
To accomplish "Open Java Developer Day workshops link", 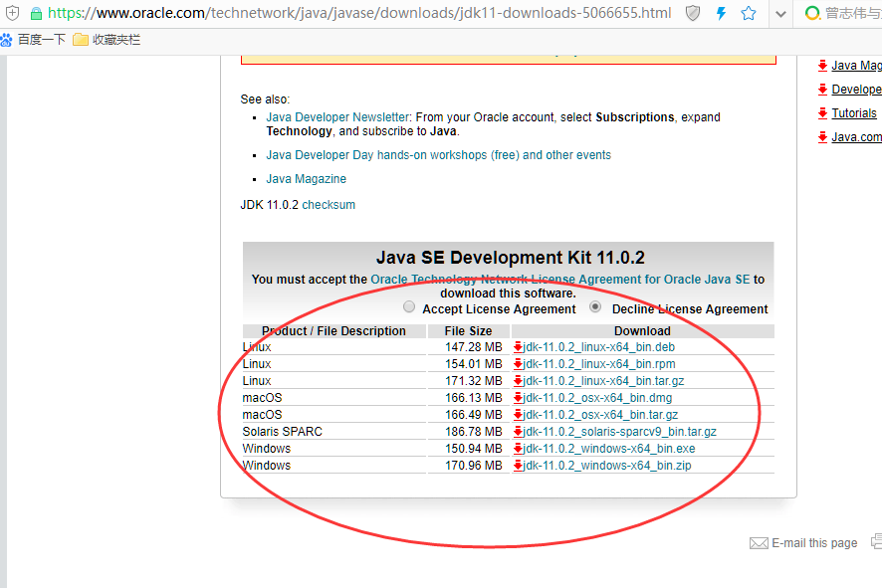I will pos(438,155).
